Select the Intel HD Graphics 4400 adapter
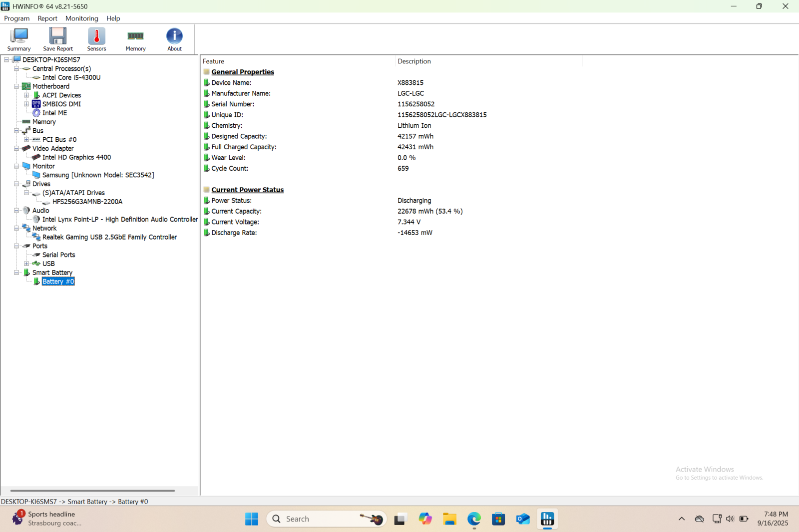 tap(76, 157)
